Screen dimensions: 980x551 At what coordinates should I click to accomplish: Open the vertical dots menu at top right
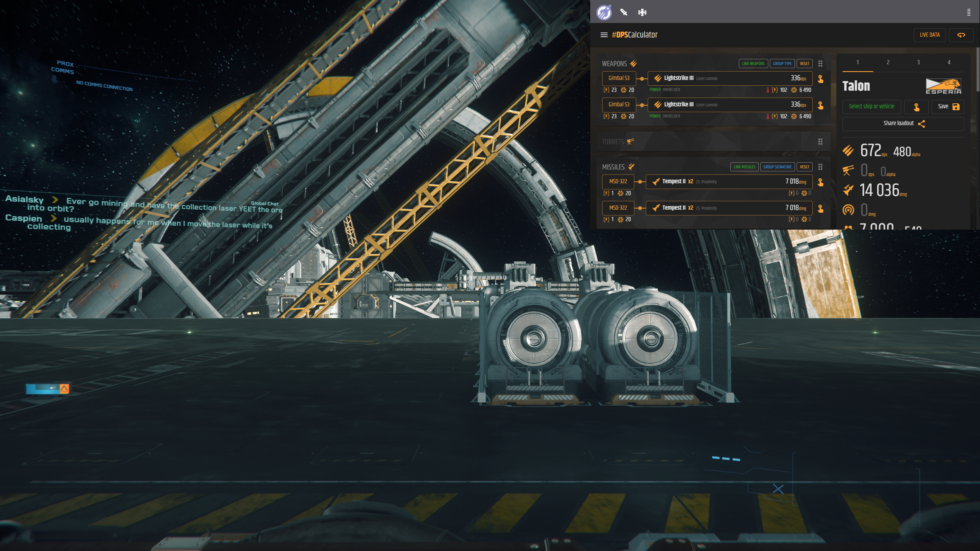coord(969,12)
